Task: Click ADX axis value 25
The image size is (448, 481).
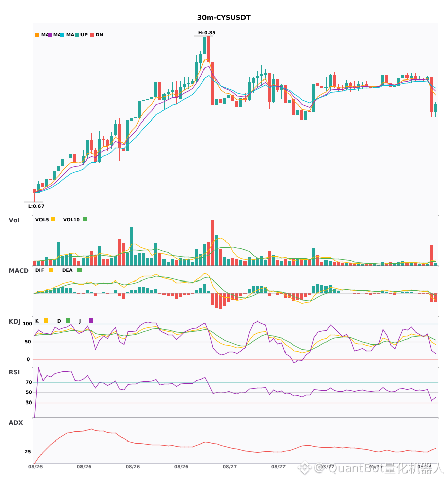Action: 28,452
